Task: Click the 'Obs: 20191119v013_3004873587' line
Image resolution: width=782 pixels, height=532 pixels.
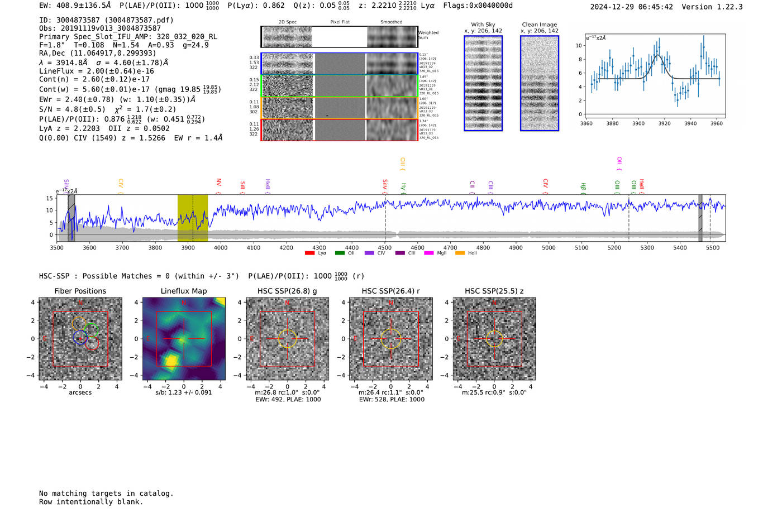Action: (100, 28)
